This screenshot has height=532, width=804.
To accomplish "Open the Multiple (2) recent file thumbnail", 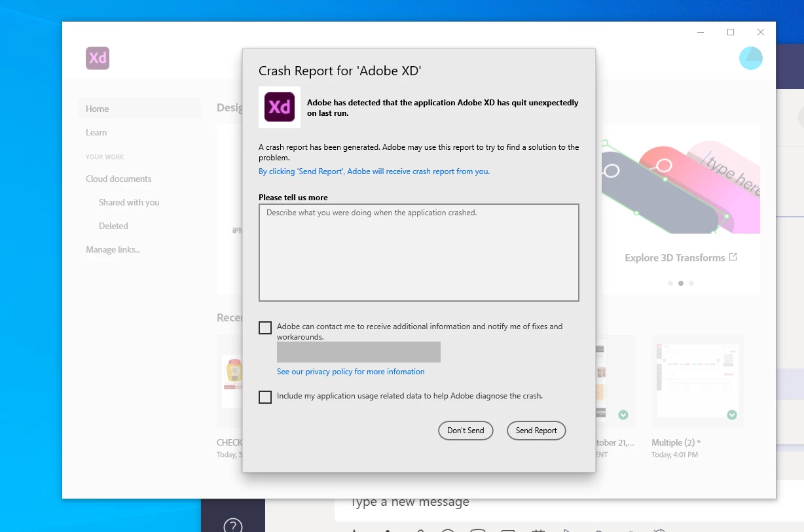I will coord(697,381).
